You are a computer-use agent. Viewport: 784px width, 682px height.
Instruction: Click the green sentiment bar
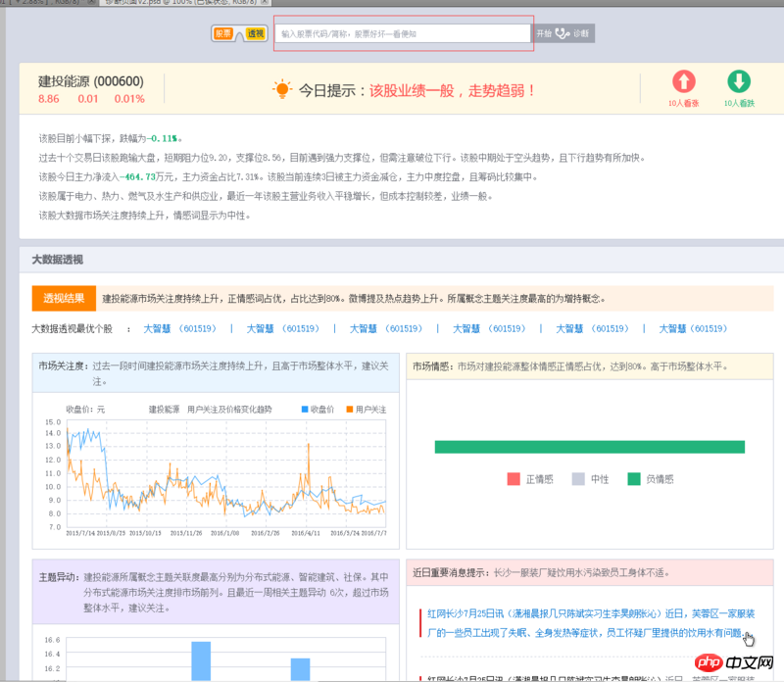tap(590, 447)
